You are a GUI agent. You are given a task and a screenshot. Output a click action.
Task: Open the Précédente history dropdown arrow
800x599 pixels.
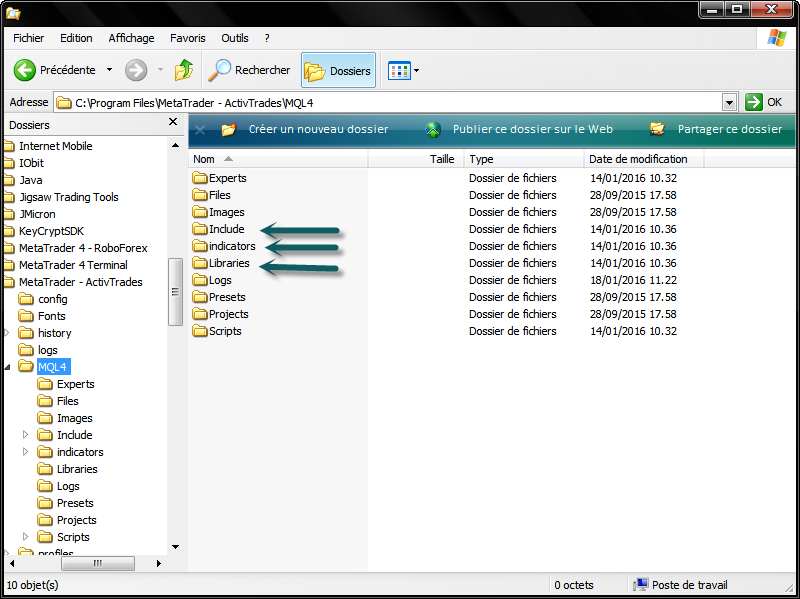(x=109, y=69)
